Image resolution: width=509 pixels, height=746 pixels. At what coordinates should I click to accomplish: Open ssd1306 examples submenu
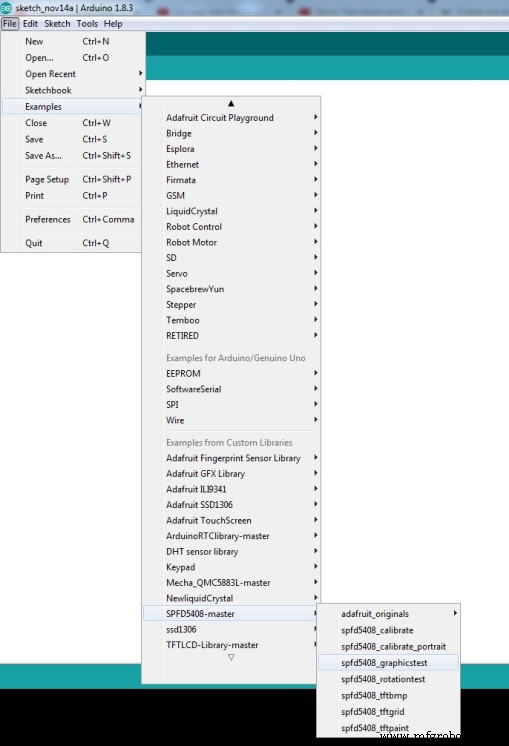tap(231, 629)
